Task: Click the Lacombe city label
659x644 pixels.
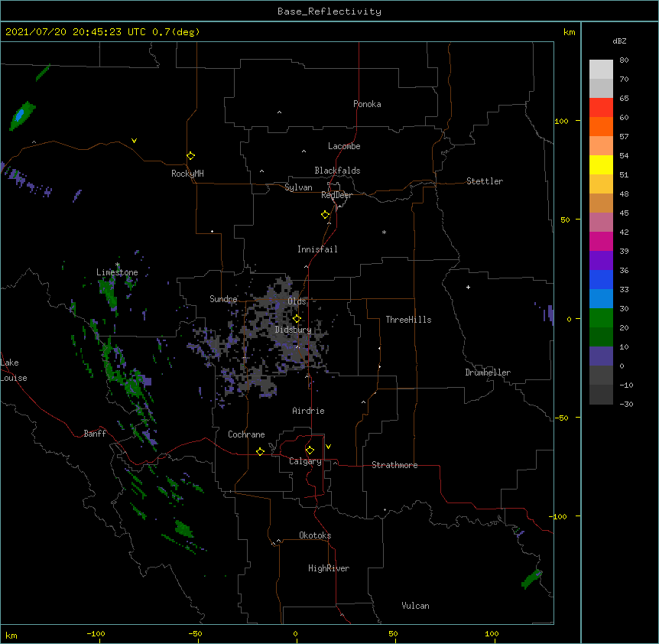Action: (344, 146)
